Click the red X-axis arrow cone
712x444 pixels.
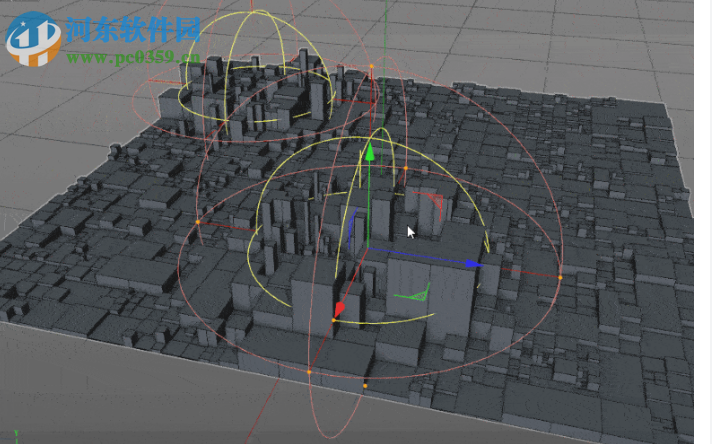tap(339, 310)
